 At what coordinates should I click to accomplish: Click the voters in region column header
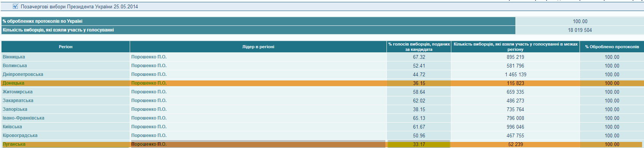coord(515,47)
